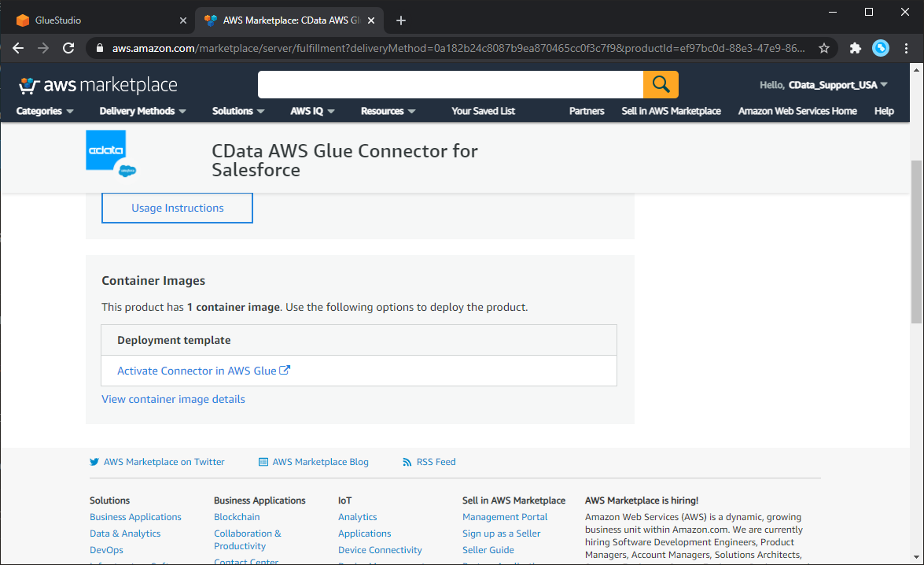This screenshot has height=565, width=924.
Task: Click inside the marketplace search field
Action: click(x=450, y=84)
